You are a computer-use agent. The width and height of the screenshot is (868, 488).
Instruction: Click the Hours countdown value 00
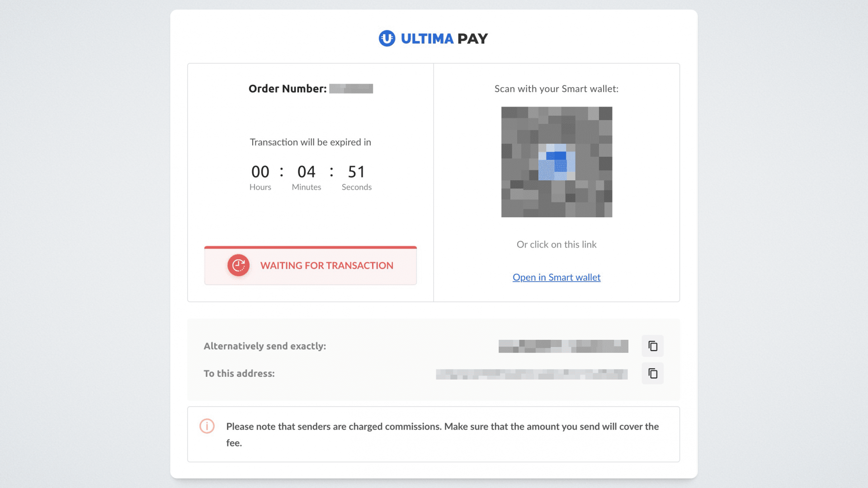(x=260, y=172)
